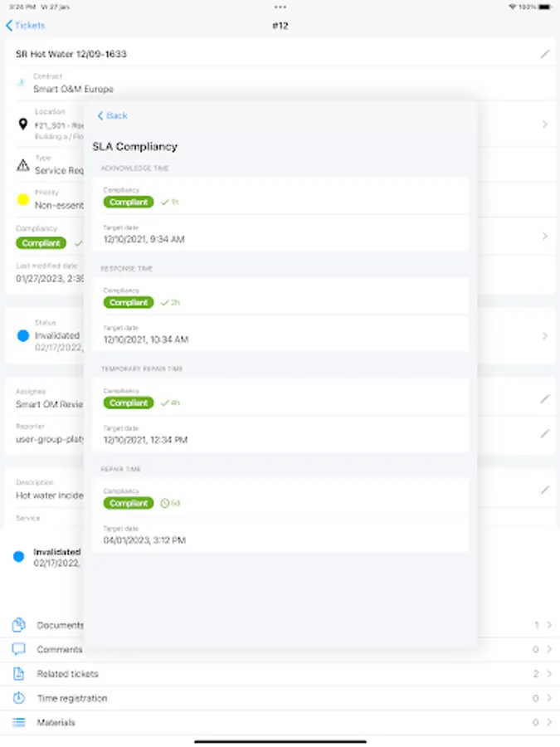
Task: Open the Materials list icon
Action: click(x=18, y=722)
